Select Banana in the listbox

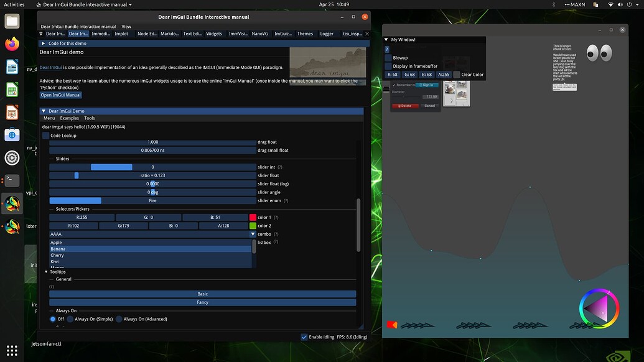pyautogui.click(x=151, y=249)
